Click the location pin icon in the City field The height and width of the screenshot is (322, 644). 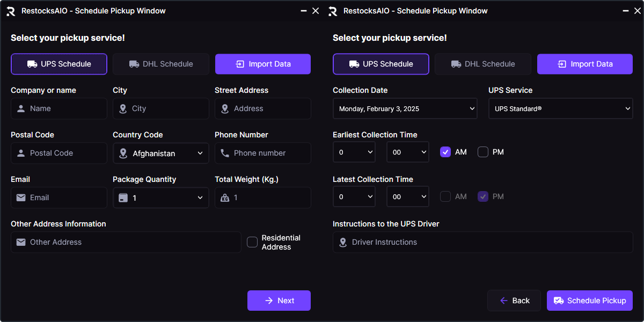(123, 108)
